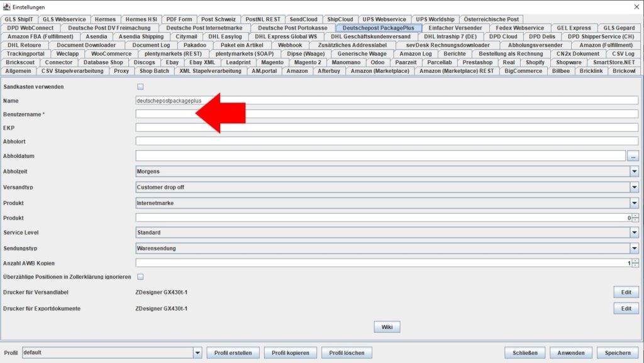644x363 pixels.
Task: Open the Hermes HSI tab
Action: tap(142, 20)
